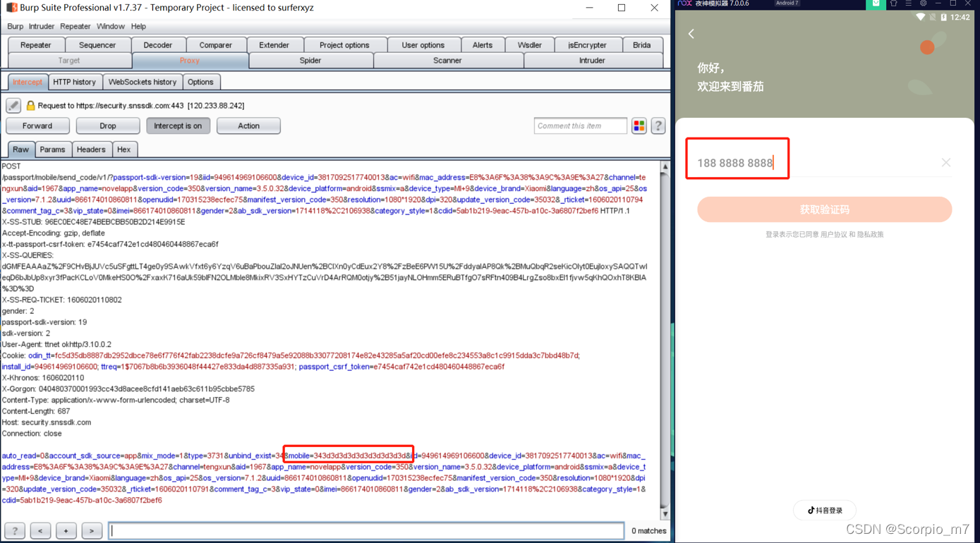Switch to the Headers request view
980x543 pixels.
click(x=91, y=150)
